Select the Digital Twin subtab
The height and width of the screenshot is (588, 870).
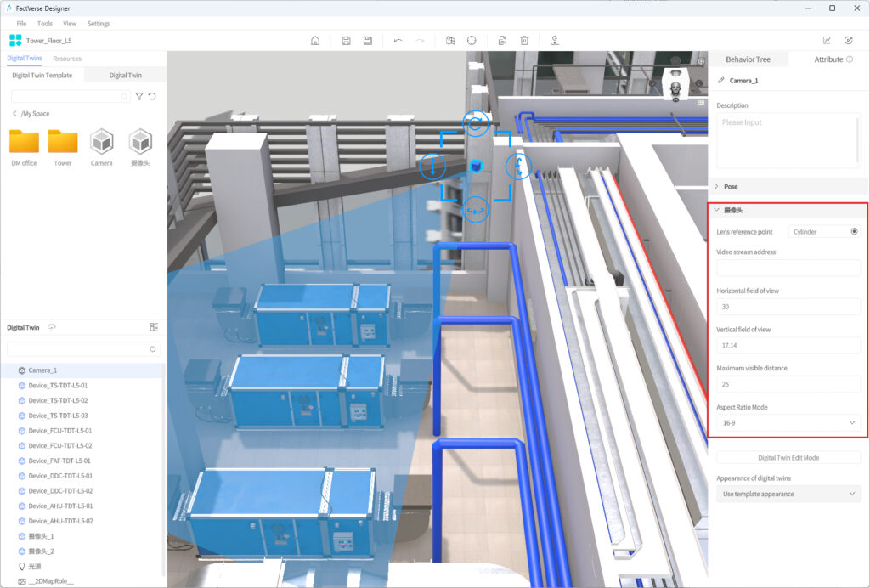[126, 76]
